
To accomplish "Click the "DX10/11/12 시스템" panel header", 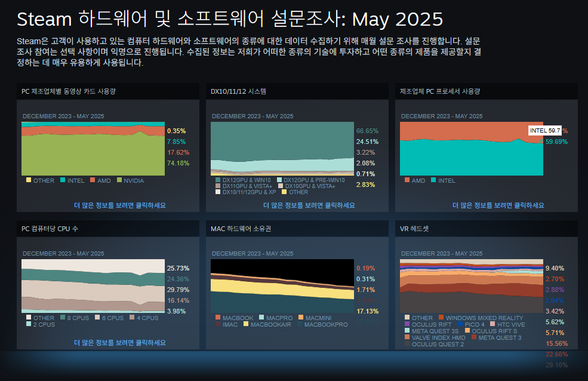I will [x=297, y=91].
